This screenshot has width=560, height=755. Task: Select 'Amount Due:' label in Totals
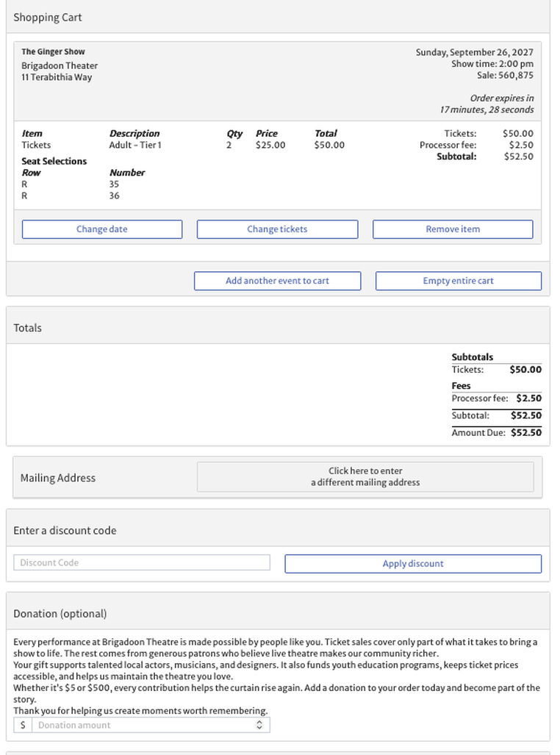click(478, 432)
